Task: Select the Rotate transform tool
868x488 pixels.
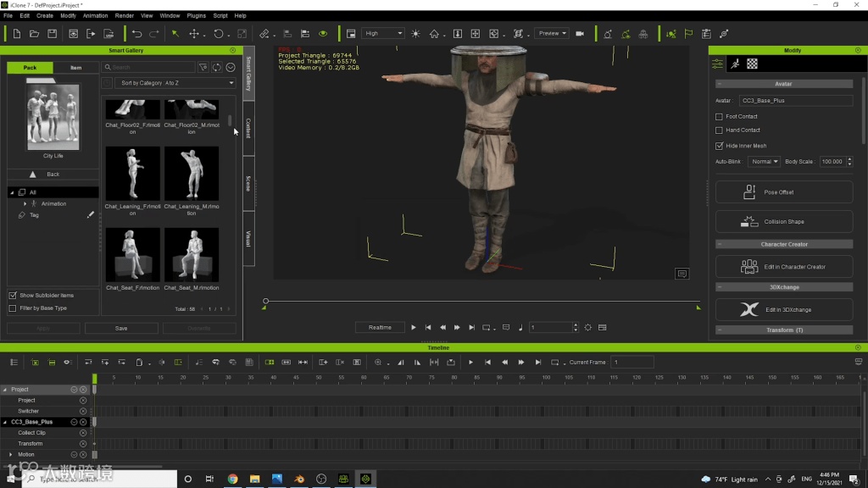Action: coord(218,34)
